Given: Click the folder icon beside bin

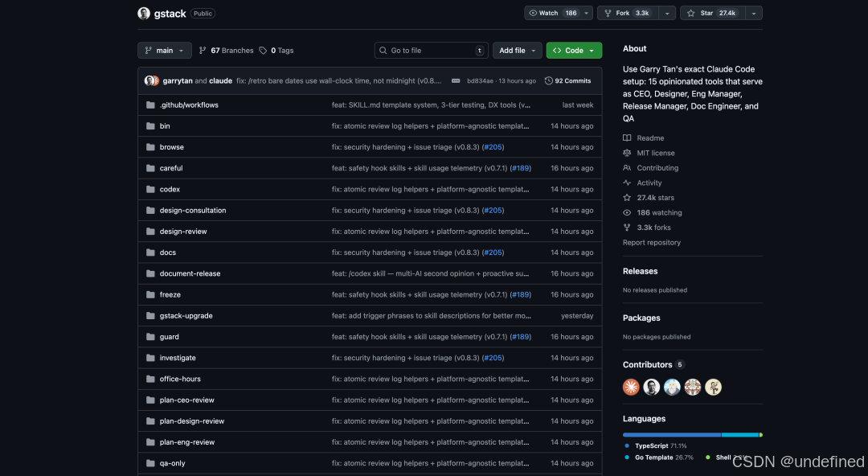Looking at the screenshot, I should pos(150,125).
